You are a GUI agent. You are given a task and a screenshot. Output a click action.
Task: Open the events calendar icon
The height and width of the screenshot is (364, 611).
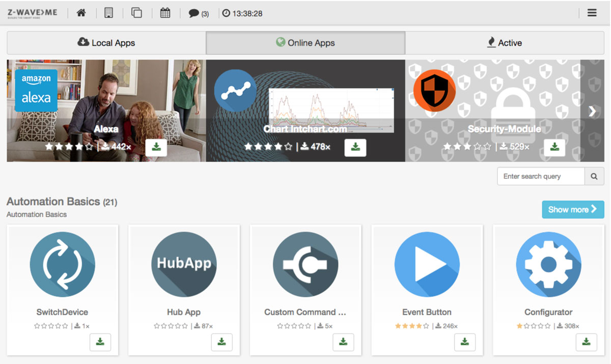point(165,13)
